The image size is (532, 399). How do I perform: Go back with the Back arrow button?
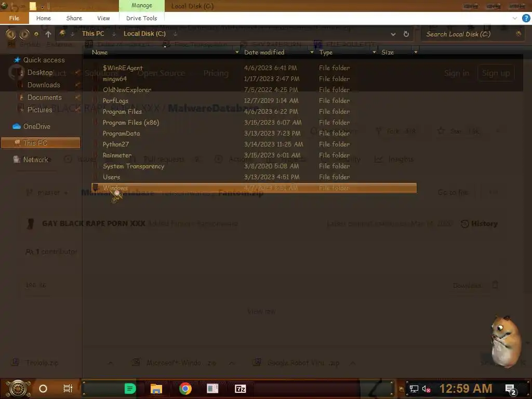coord(11,34)
